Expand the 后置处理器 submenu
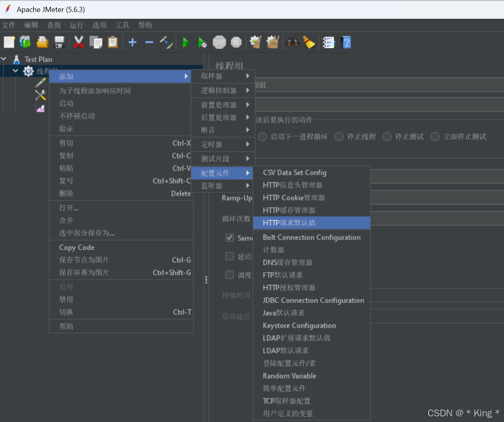 pos(223,117)
